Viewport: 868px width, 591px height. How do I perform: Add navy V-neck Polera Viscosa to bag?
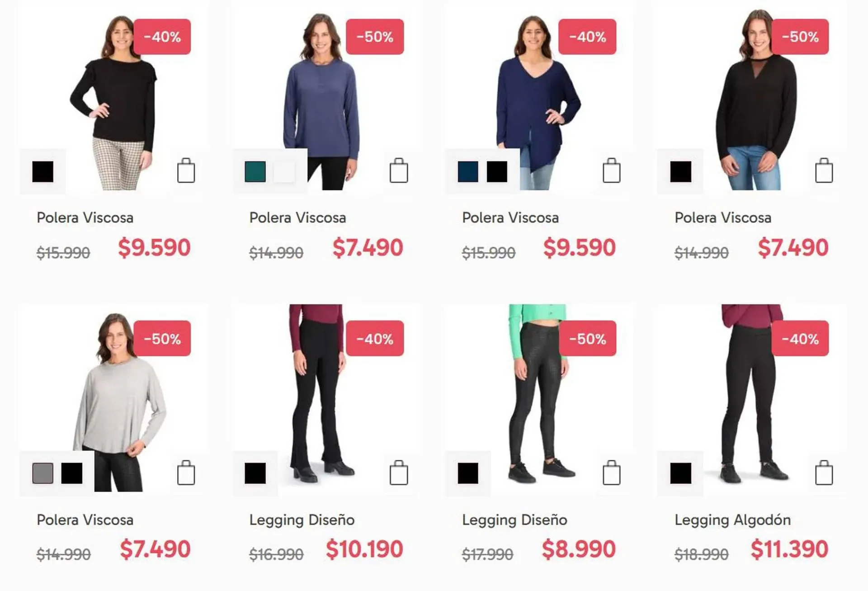(611, 170)
